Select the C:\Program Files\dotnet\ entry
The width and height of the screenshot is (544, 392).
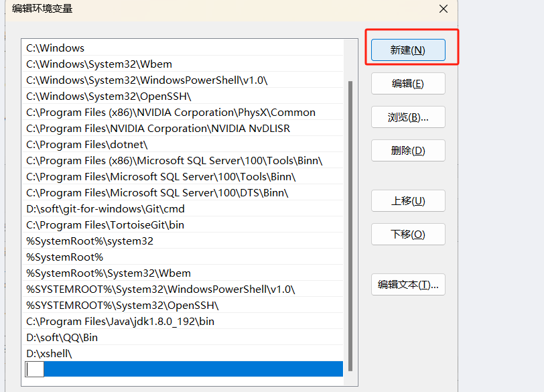[87, 145]
